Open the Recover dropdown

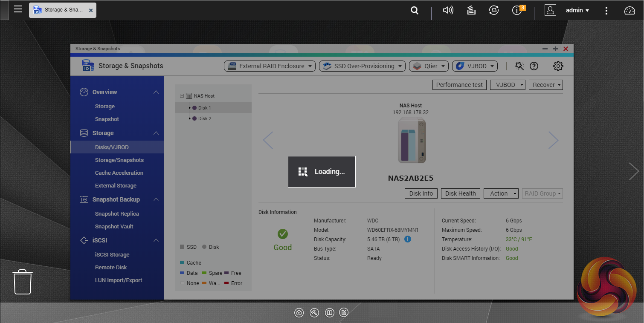[x=546, y=85]
